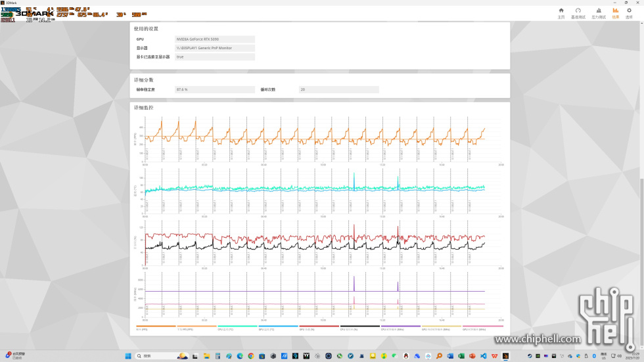Screen dimensions: 644x362
Task: Toggle the teal CPU 温度 legend series
Action: click(x=237, y=328)
